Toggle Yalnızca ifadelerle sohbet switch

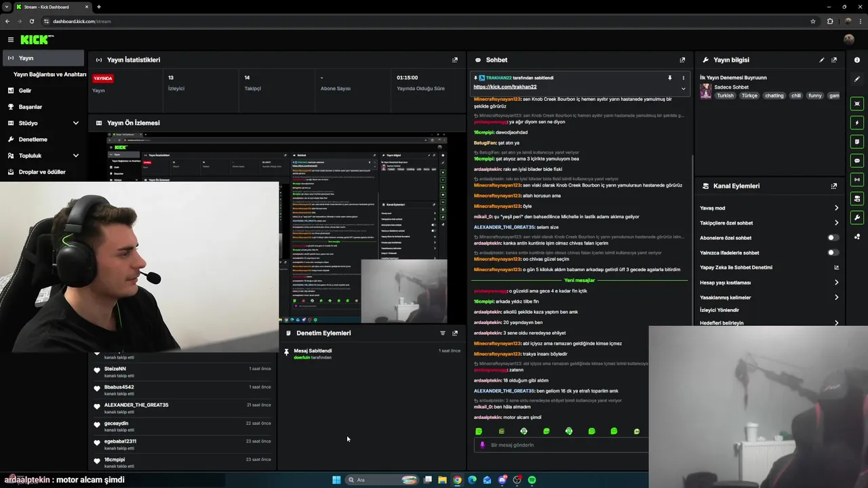(833, 253)
